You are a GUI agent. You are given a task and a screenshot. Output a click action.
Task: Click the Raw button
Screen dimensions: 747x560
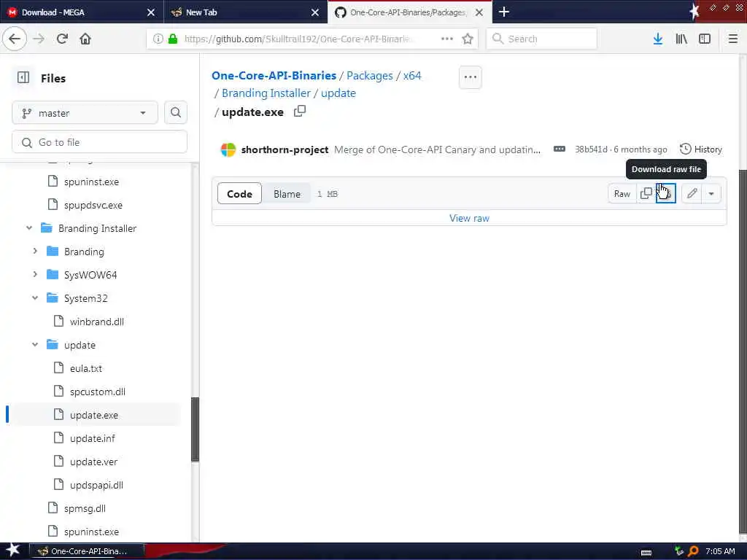coord(622,193)
